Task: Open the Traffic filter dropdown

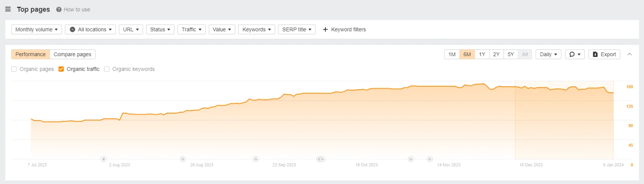Action: (x=191, y=29)
